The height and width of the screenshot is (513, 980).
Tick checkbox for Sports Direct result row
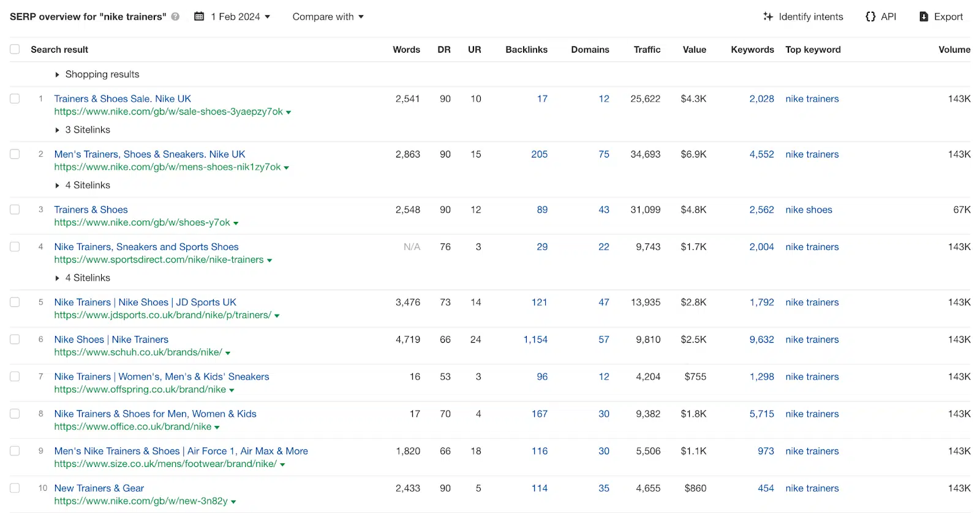point(15,247)
